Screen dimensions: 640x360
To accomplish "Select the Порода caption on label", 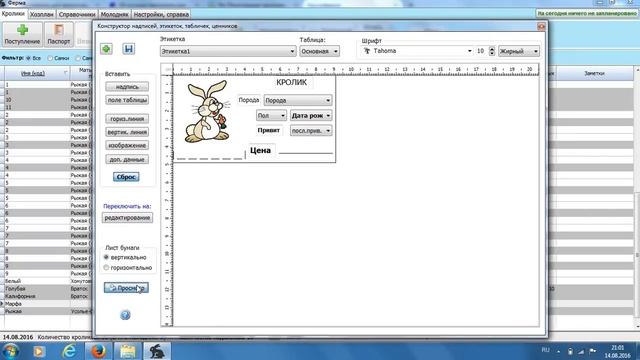I will coord(249,100).
